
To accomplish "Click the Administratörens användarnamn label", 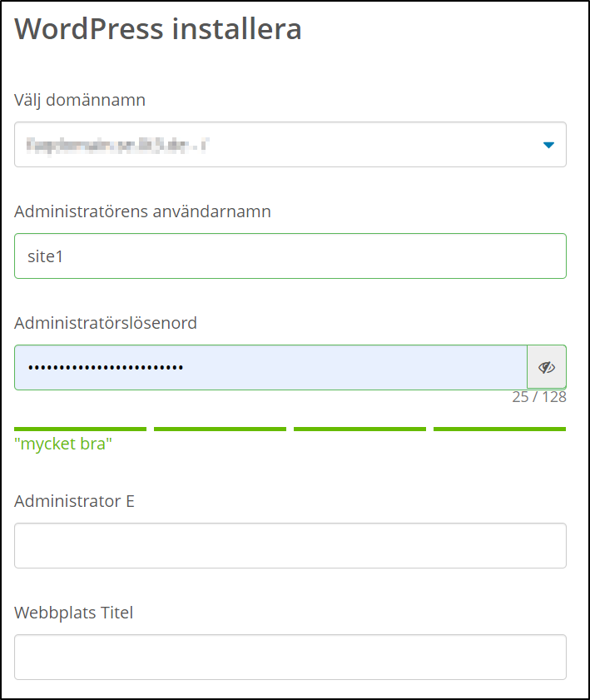I will click(142, 211).
